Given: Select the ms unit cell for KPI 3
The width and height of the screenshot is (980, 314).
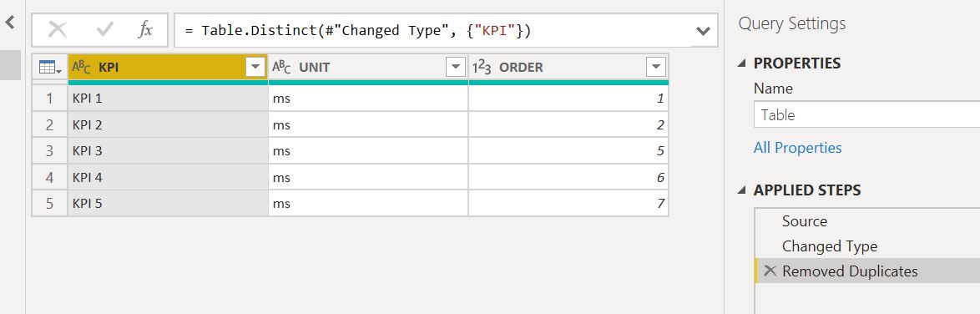Looking at the screenshot, I should [x=368, y=151].
